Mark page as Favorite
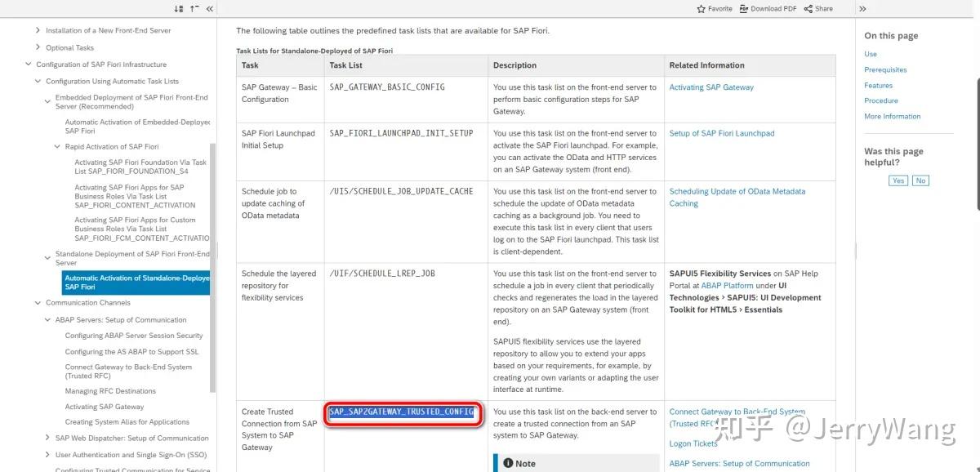 click(x=715, y=8)
